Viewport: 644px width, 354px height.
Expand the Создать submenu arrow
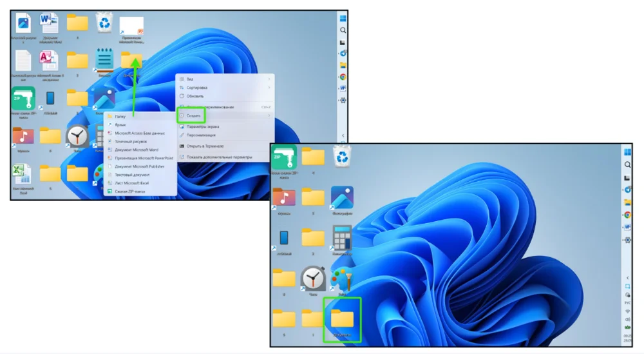(269, 115)
